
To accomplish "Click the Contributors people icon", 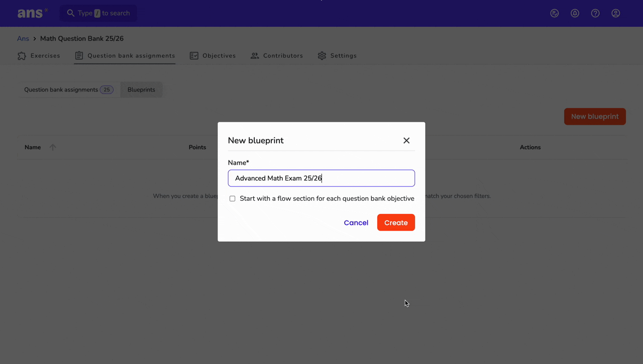I will tap(255, 56).
